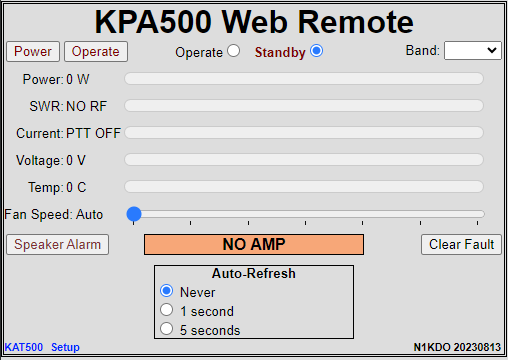The image size is (508, 360).
Task: Open the Setup link
Action: 65,347
